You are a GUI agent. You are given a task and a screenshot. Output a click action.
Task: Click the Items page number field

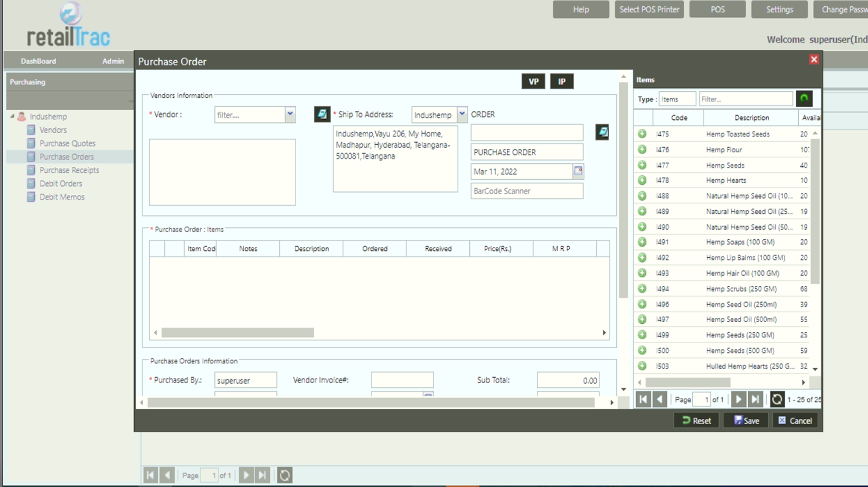point(702,400)
